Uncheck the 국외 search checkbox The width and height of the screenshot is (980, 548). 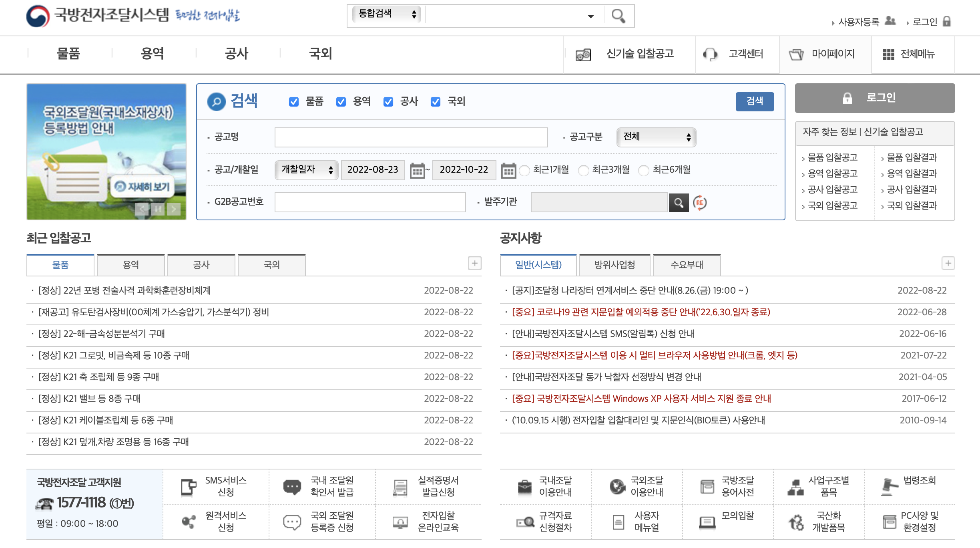tap(435, 102)
